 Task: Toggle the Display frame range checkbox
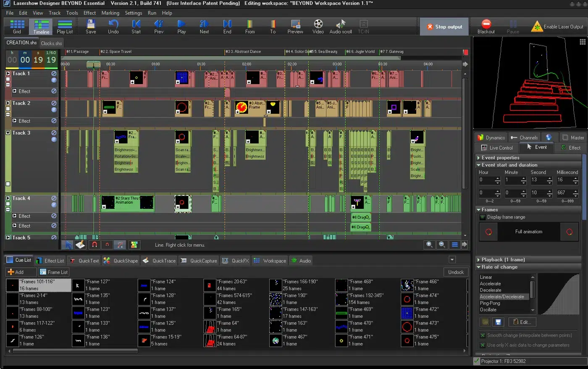(x=483, y=217)
